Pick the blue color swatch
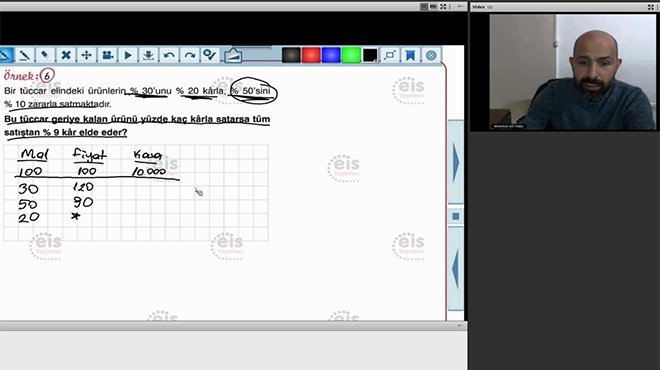This screenshot has height=370, width=660. coord(331,55)
